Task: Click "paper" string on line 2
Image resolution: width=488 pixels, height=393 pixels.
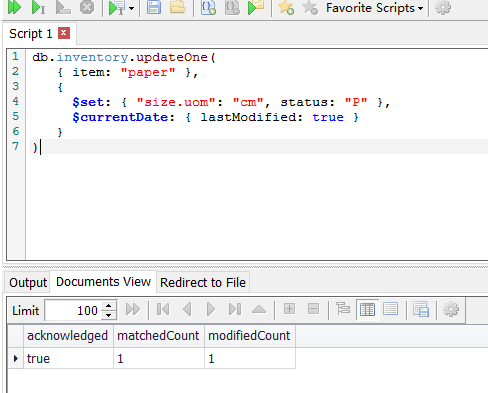Action: click(148, 72)
